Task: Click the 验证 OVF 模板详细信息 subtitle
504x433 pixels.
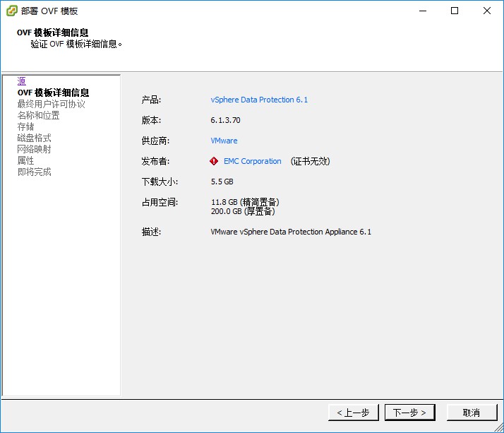Action: pyautogui.click(x=76, y=44)
